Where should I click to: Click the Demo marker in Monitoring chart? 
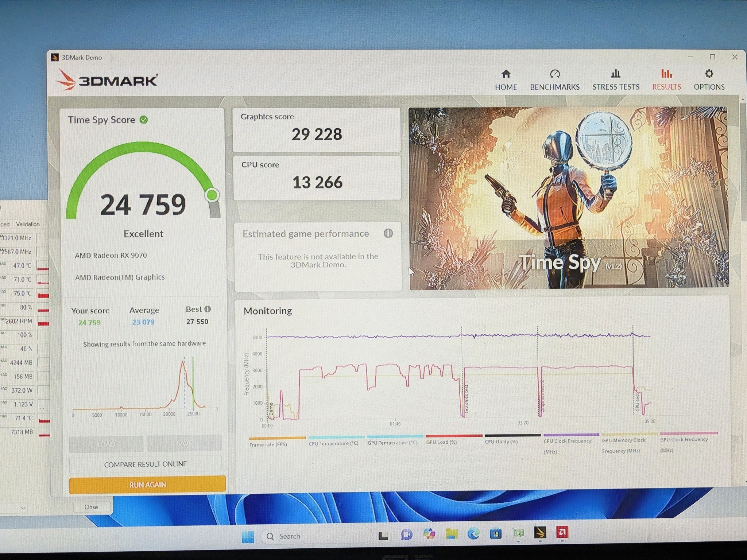click(x=271, y=409)
